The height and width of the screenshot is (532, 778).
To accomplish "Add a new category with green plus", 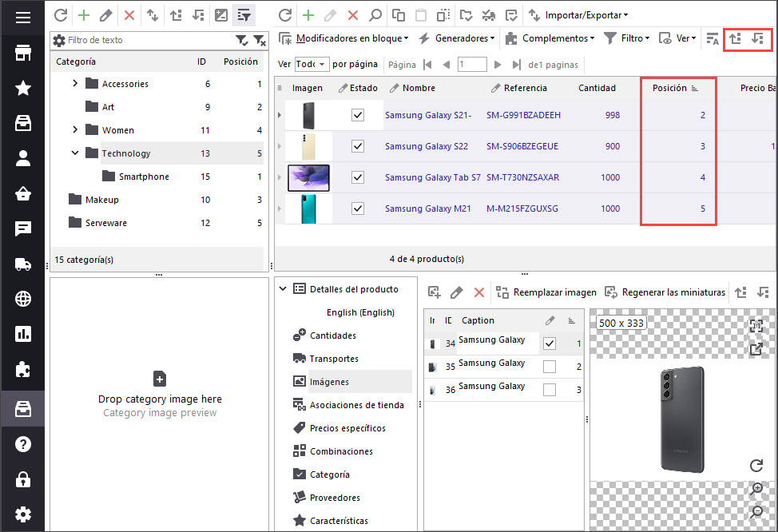I will [x=84, y=15].
